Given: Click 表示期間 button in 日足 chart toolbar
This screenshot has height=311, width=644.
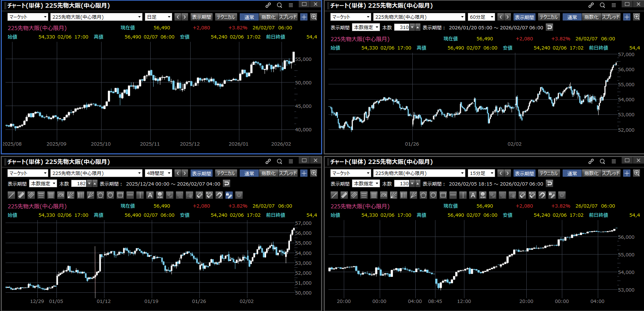Looking at the screenshot, I should coord(201,17).
